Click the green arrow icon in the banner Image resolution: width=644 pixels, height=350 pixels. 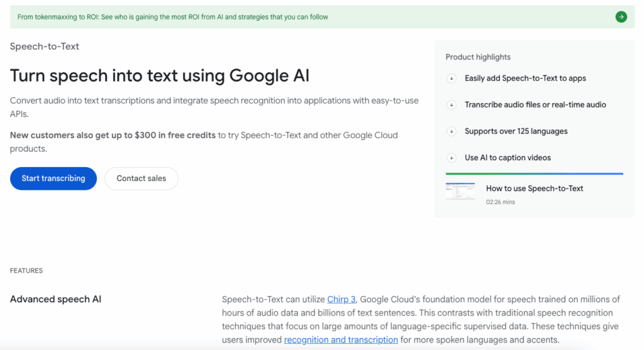[x=621, y=17]
